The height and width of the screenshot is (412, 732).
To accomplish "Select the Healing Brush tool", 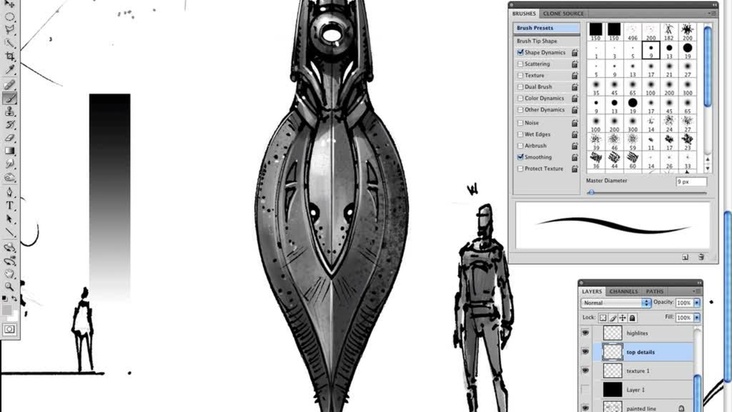I will tap(9, 84).
